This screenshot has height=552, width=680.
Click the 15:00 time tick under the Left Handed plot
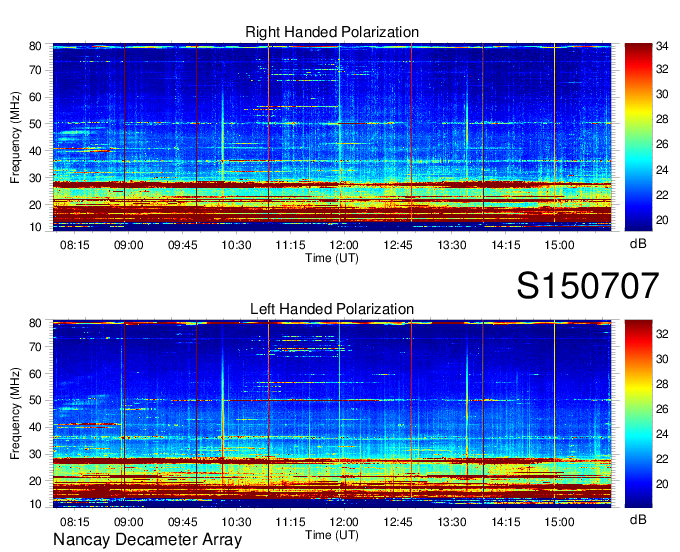point(559,522)
